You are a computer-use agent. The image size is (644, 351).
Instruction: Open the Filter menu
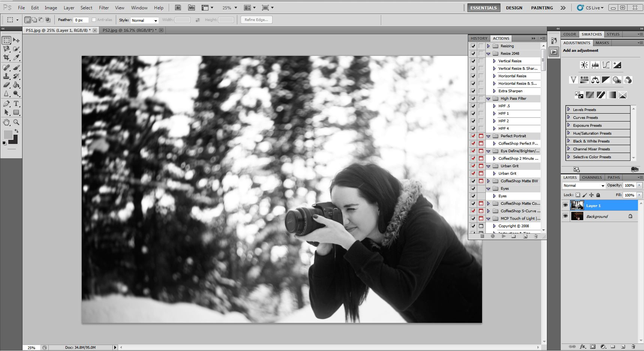pyautogui.click(x=104, y=7)
